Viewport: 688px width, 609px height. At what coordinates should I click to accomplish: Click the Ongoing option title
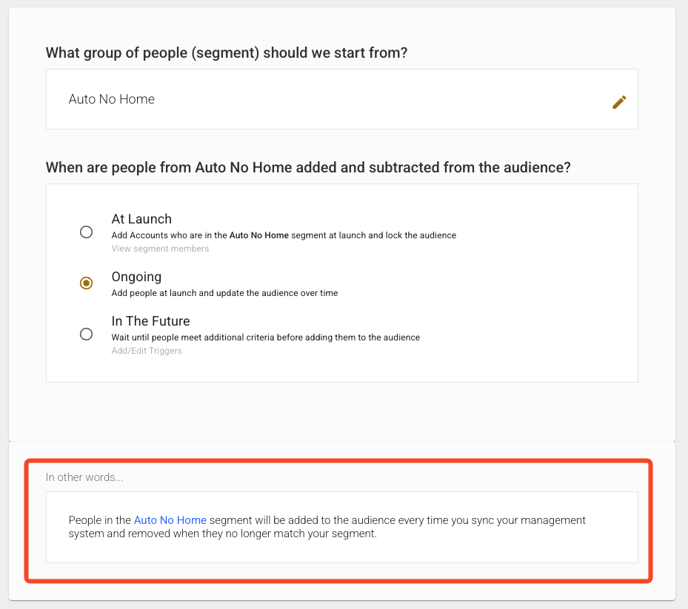pos(136,277)
